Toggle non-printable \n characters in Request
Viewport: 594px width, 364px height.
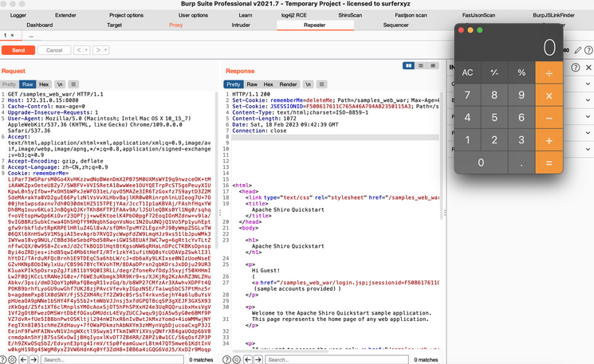coord(60,84)
